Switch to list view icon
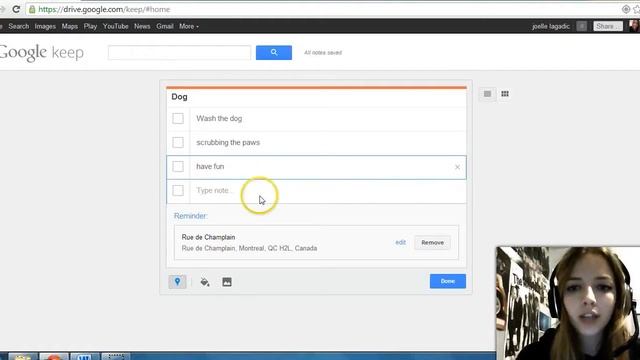Screen dimensions: 640x360 click(x=487, y=94)
